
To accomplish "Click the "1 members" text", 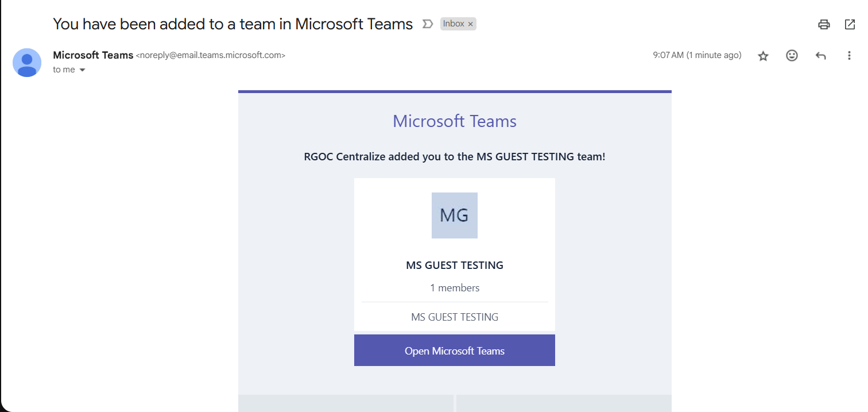I will [x=455, y=288].
